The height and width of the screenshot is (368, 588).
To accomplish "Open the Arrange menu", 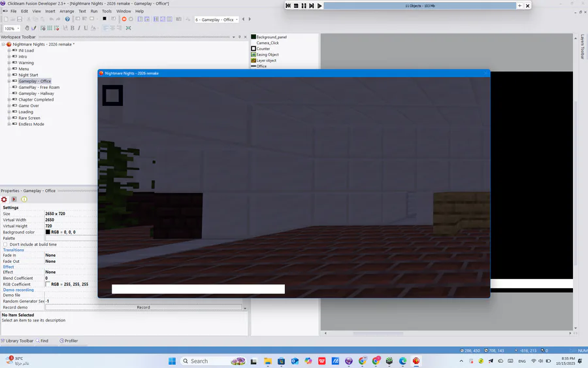I will 67,11.
